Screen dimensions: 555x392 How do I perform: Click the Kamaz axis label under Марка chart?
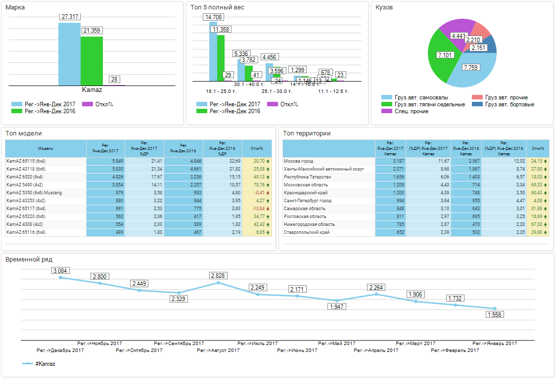pyautogui.click(x=92, y=90)
